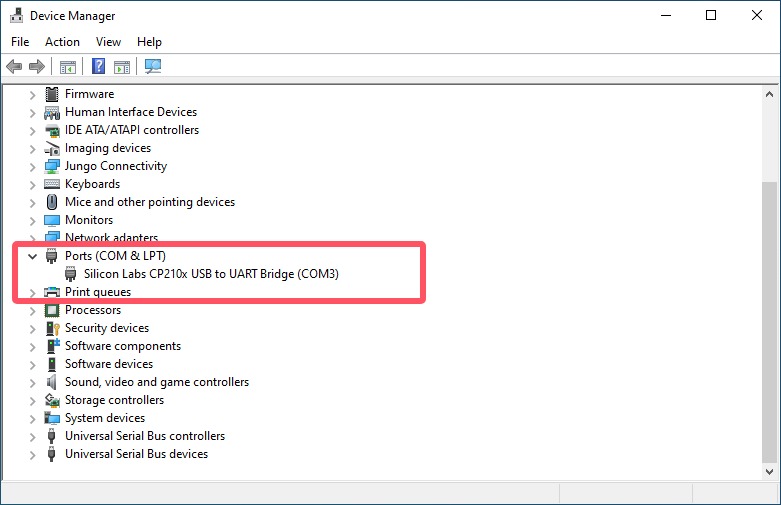The width and height of the screenshot is (781, 505).
Task: Open the View menu
Action: (x=108, y=42)
